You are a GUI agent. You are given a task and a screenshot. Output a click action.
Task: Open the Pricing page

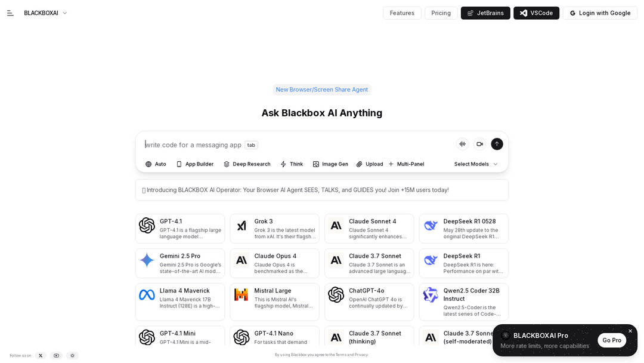pyautogui.click(x=441, y=13)
